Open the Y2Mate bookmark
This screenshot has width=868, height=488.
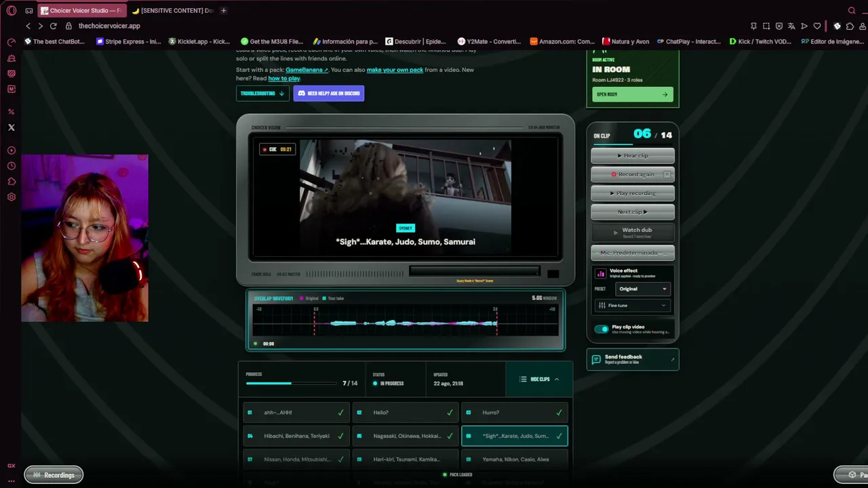pos(489,41)
